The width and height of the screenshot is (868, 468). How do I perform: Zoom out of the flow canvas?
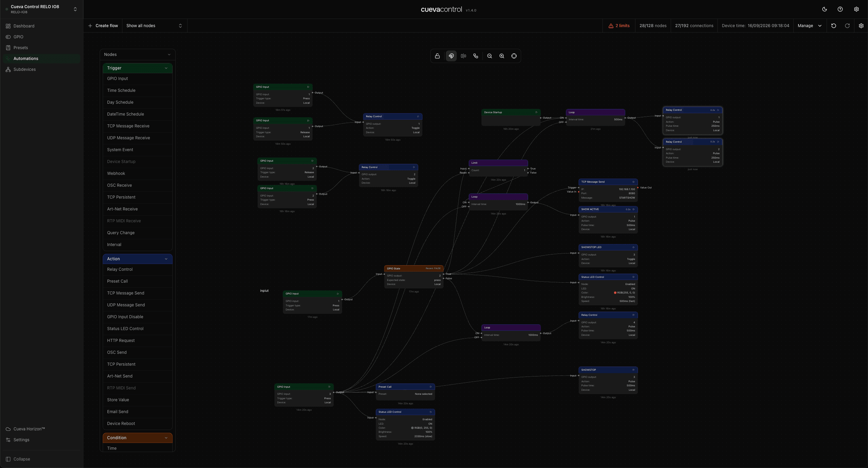click(x=490, y=56)
